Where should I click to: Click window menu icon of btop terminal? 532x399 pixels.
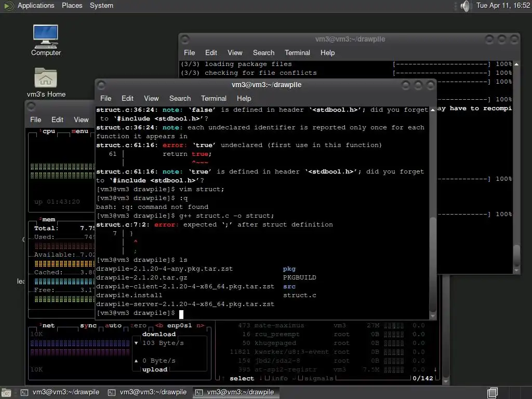pos(31,106)
